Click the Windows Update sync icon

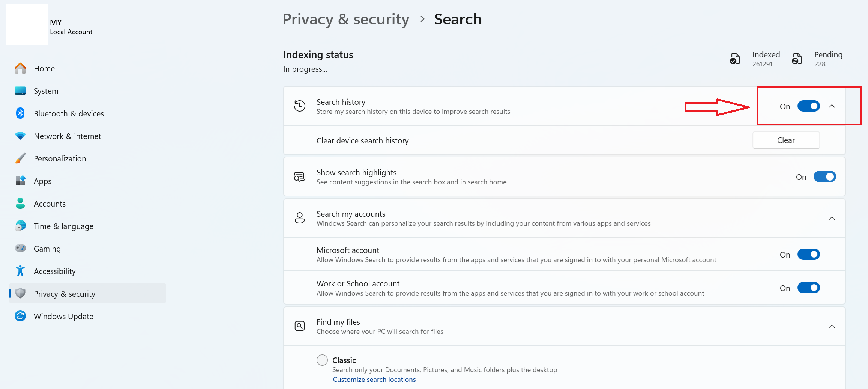(20, 316)
